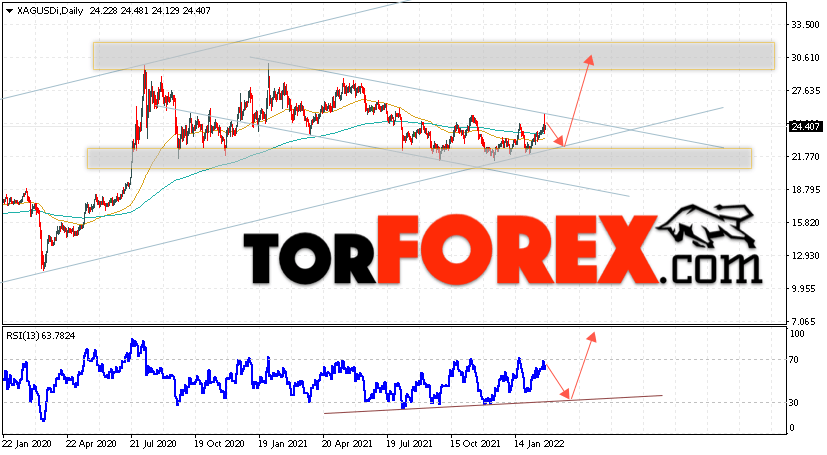
Task: Click the 20 Apr 2021 date label
Action: 347,444
